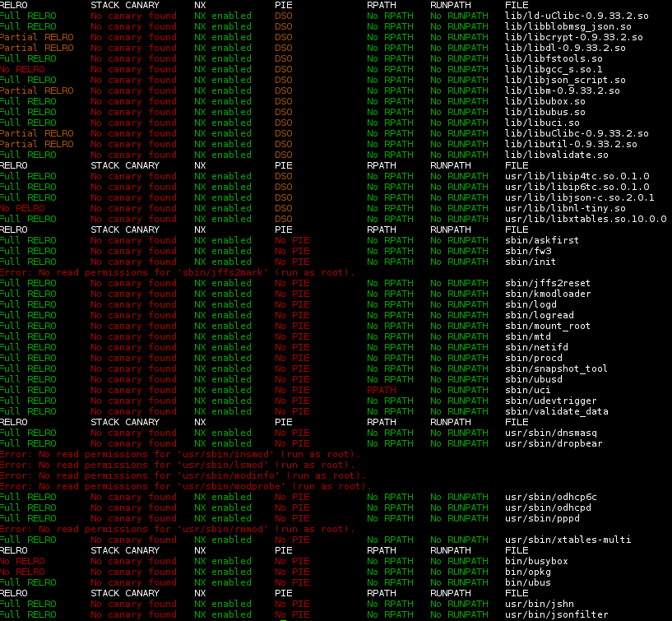The width and height of the screenshot is (672, 621).
Task: Select the bin/busybox file name
Action: click(x=536, y=562)
